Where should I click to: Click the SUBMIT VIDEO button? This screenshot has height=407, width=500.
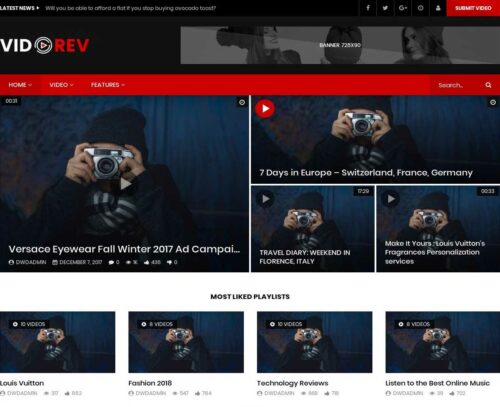[x=473, y=8]
